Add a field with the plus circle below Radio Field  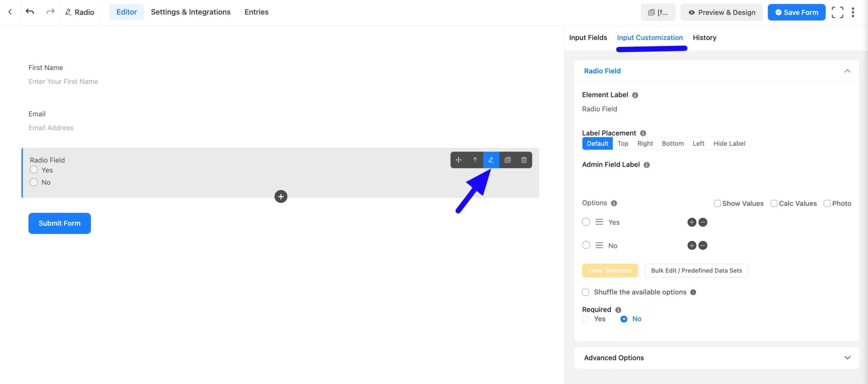point(281,197)
